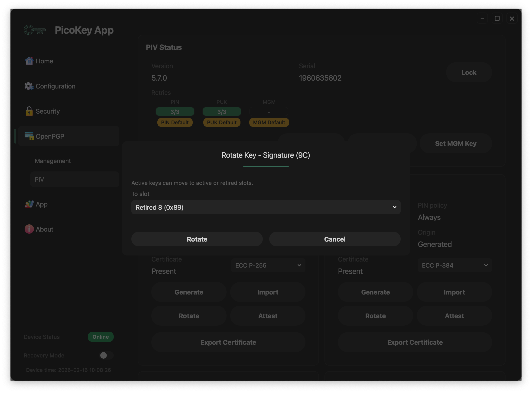Image resolution: width=532 pixels, height=393 pixels.
Task: Select the Configuration gear icon
Action: tap(29, 86)
